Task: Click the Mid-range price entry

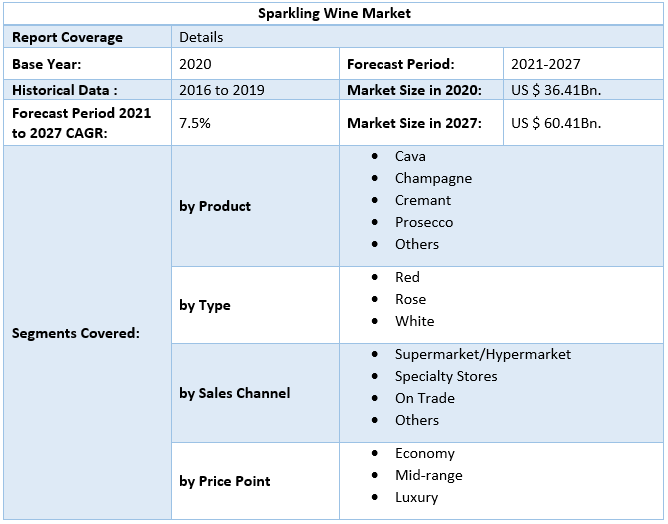Action: coord(428,475)
